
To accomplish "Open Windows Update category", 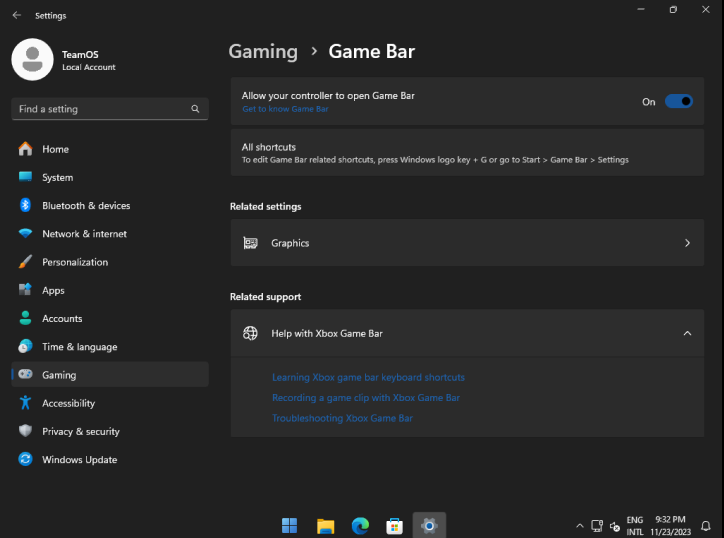I will point(110,459).
